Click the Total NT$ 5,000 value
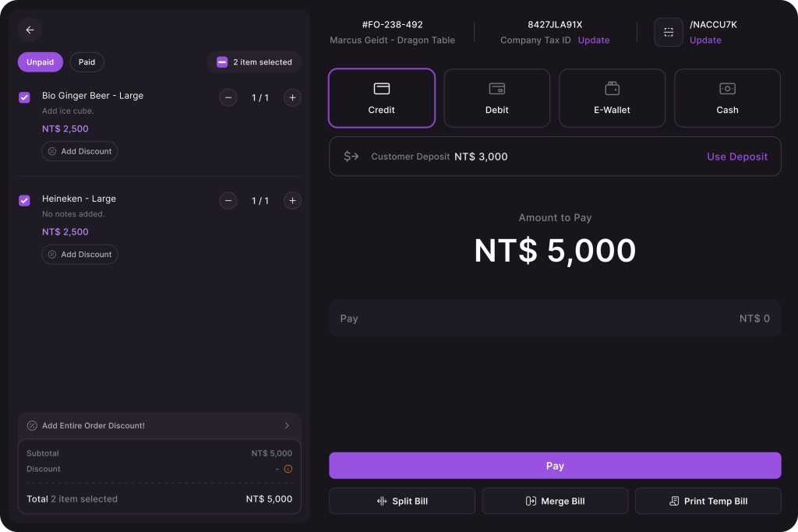Viewport: 798px width, 532px height. coord(269,499)
